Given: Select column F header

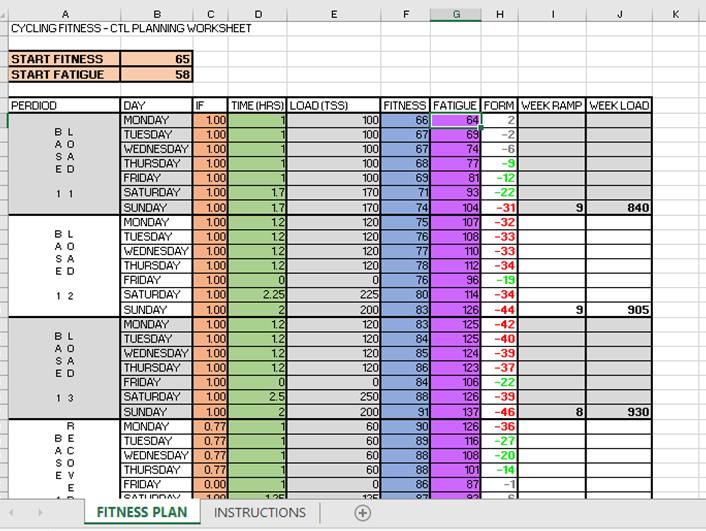Looking at the screenshot, I should point(406,14).
